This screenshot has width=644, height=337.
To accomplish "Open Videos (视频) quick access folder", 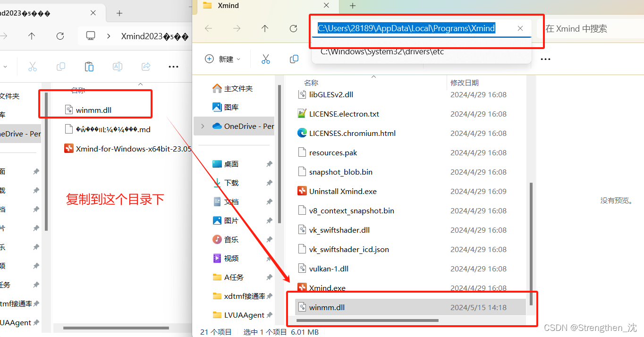I will [226, 258].
